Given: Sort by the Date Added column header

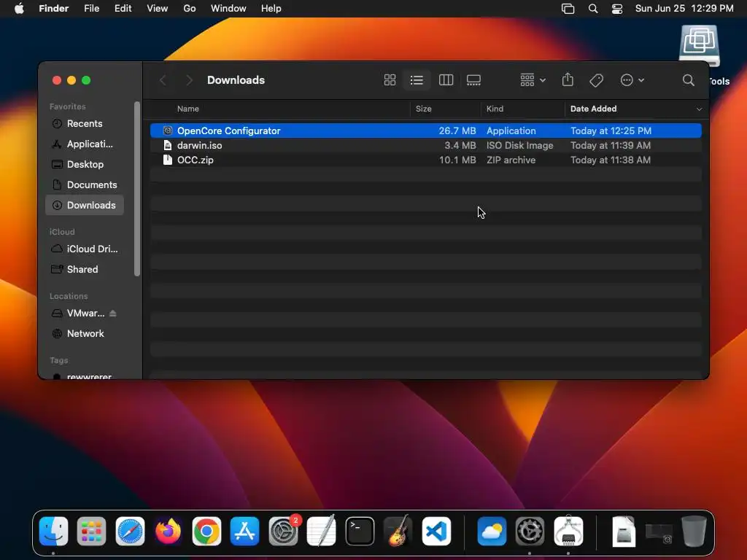Looking at the screenshot, I should [x=594, y=109].
